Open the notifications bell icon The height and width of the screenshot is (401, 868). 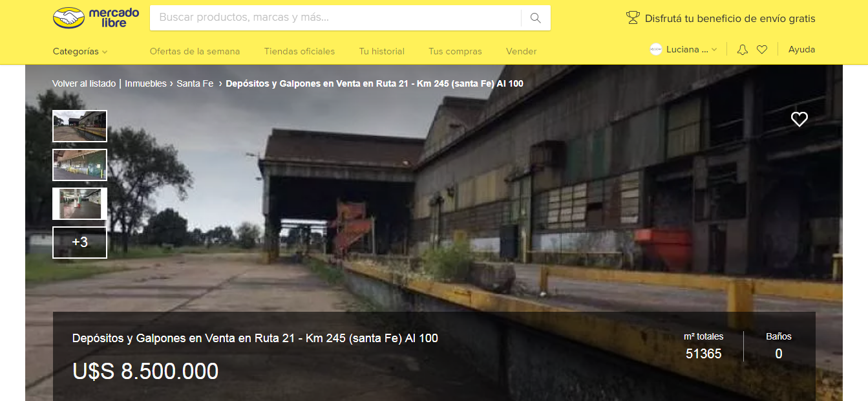click(x=742, y=50)
